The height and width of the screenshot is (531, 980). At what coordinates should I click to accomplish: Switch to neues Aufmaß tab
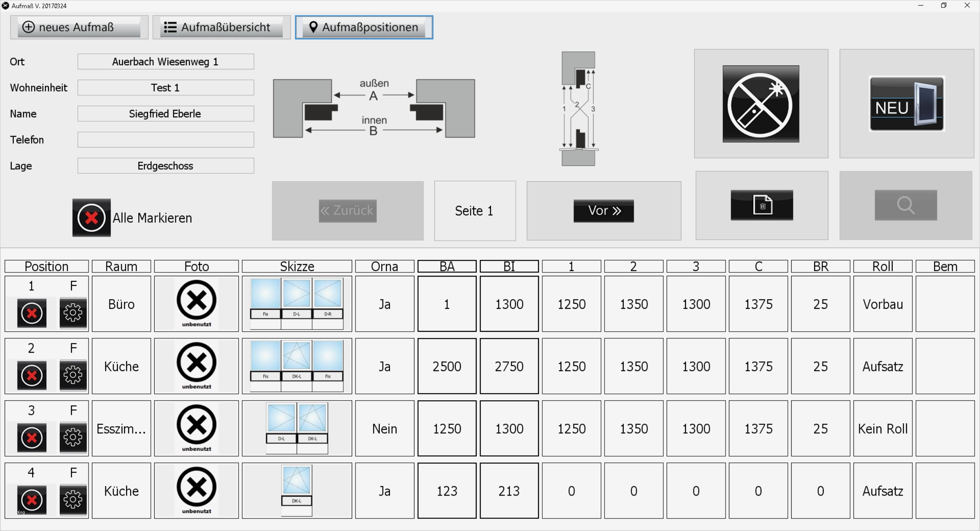click(x=79, y=27)
